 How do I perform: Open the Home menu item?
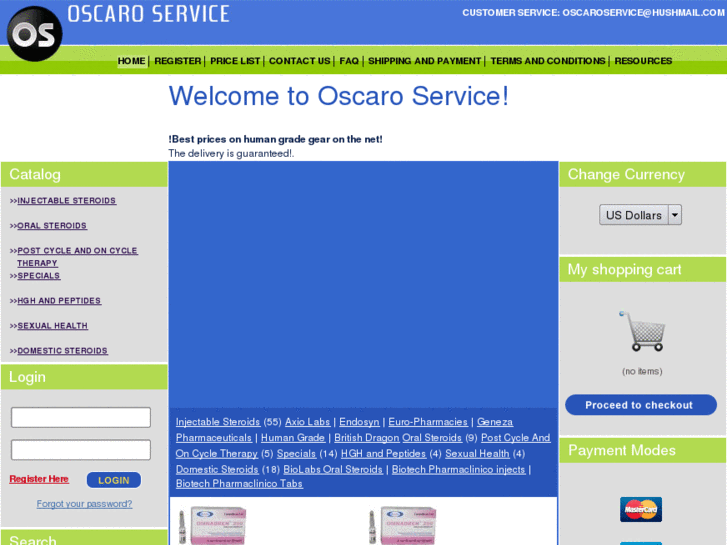point(131,61)
